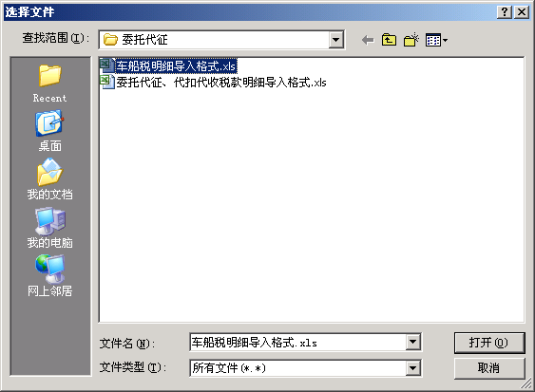Screen dimensions: 535x392
Task: Go up one folder level icon
Action: click(x=389, y=40)
